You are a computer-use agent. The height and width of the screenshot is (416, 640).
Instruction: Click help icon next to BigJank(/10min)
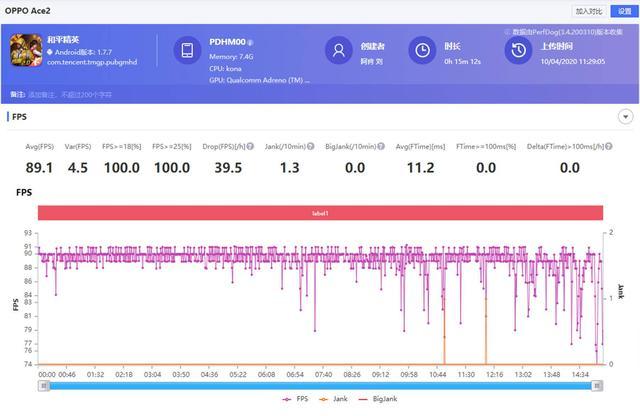tap(381, 147)
